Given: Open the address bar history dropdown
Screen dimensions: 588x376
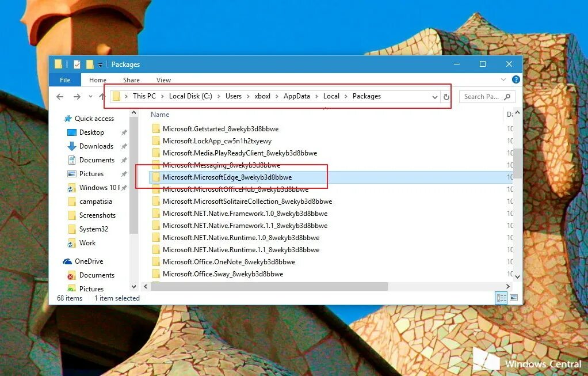Looking at the screenshot, I should click(x=434, y=97).
